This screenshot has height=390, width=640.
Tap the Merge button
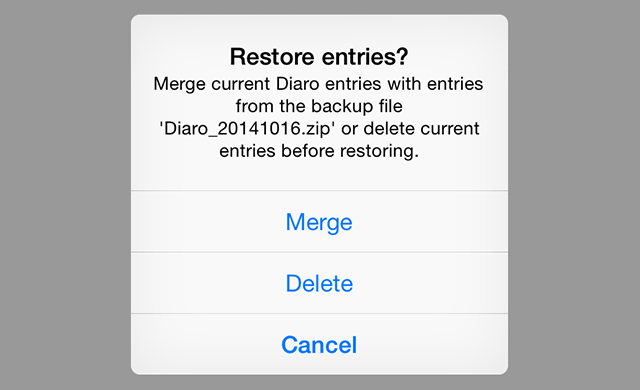319,222
